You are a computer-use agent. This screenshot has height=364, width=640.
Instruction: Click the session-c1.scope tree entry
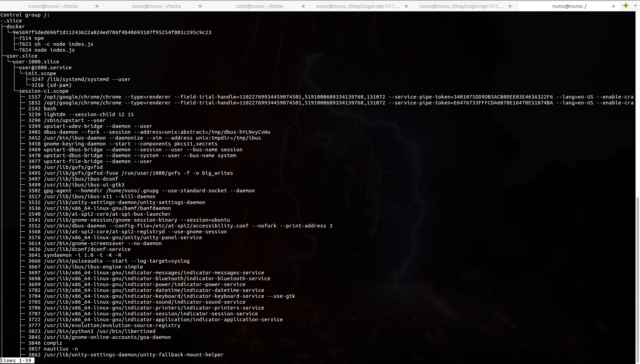pyautogui.click(x=43, y=91)
